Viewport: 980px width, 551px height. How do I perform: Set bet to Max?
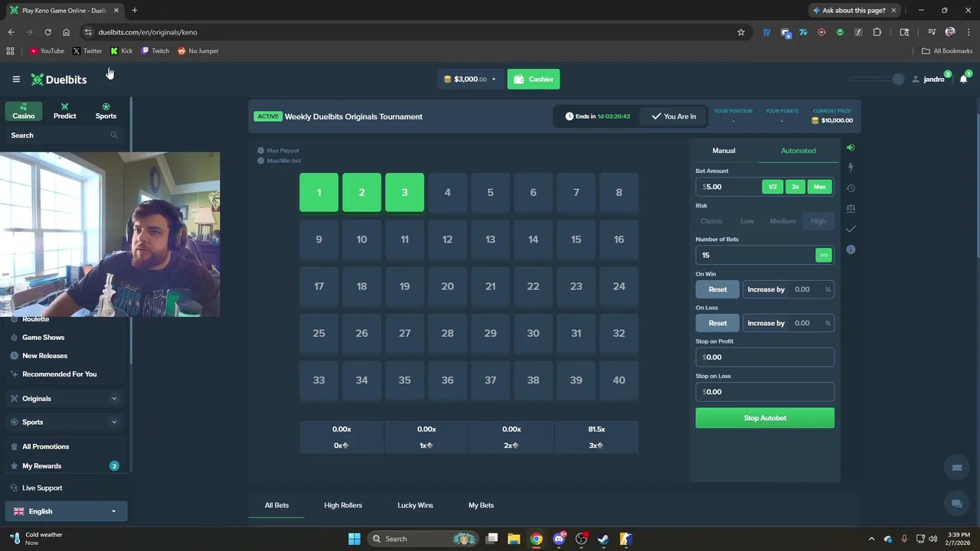[x=819, y=187]
